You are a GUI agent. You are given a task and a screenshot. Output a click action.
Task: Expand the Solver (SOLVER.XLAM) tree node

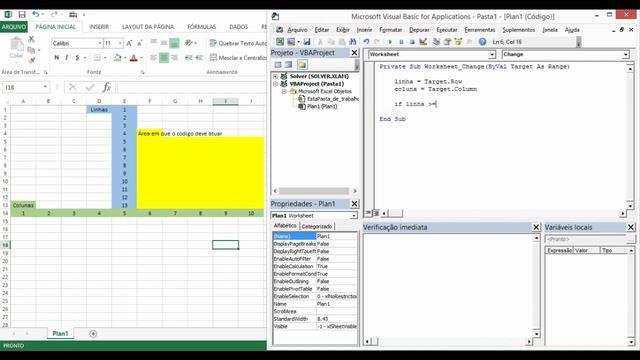point(276,76)
